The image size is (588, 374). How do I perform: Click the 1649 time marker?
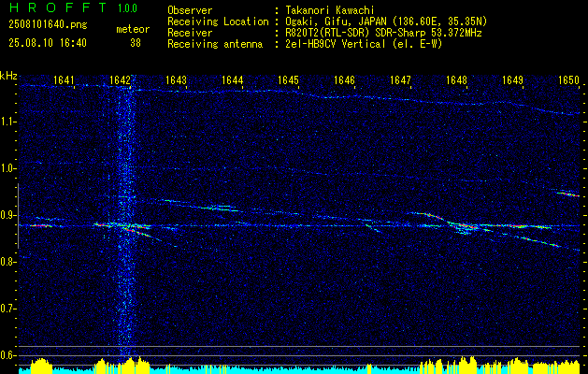[512, 80]
